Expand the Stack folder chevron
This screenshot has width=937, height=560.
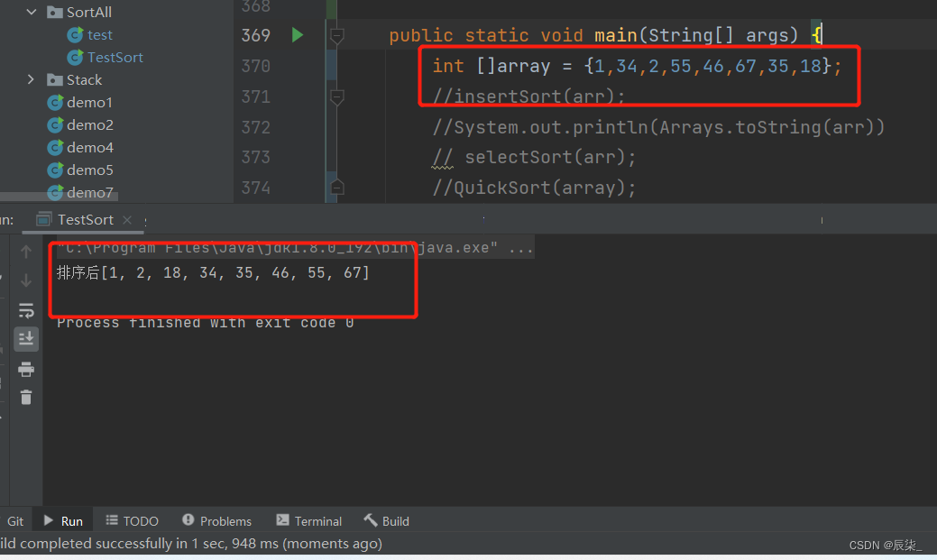tap(31, 79)
